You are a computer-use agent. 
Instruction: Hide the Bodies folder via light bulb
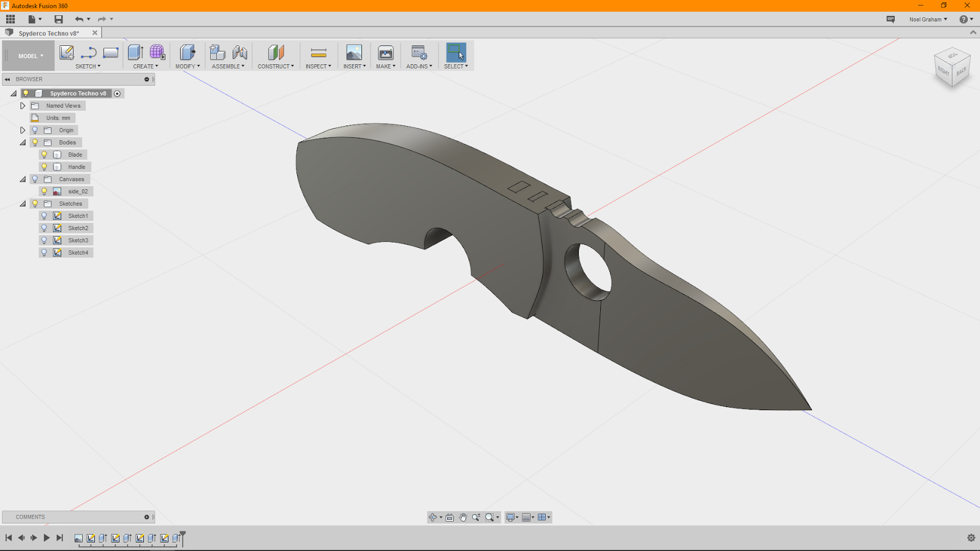tap(35, 143)
